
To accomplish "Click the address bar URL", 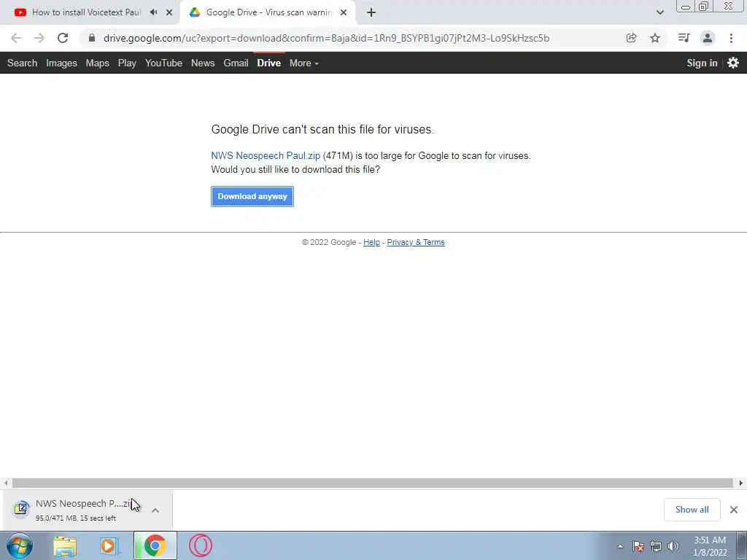I will point(326,38).
